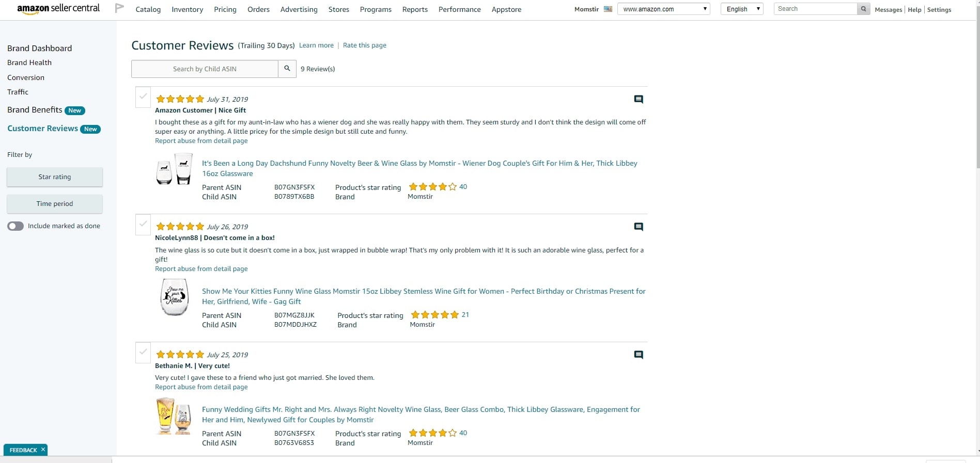Image resolution: width=980 pixels, height=463 pixels.
Task: Click the 5-star rating for Kitties wine glass
Action: 435,315
